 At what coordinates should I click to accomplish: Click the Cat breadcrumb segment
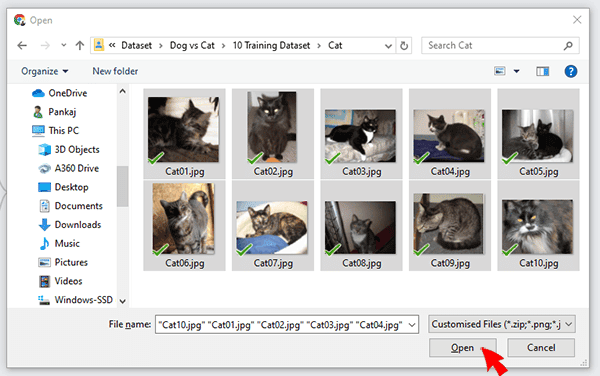click(x=335, y=46)
